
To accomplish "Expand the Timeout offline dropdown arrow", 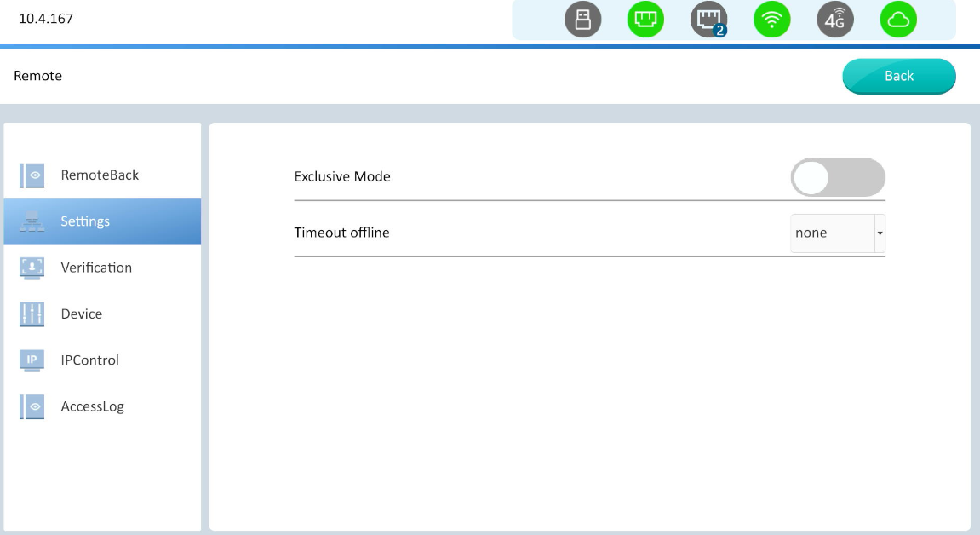I will click(x=880, y=233).
